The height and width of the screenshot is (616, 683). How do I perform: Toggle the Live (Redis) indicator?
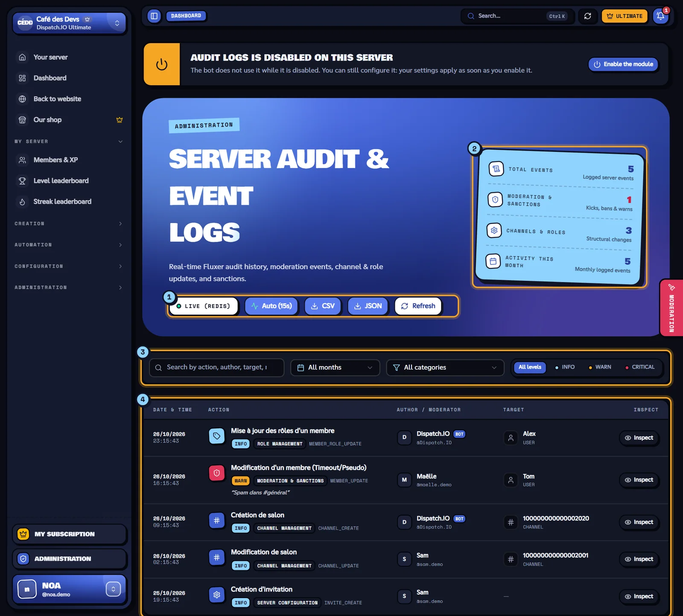click(x=204, y=306)
